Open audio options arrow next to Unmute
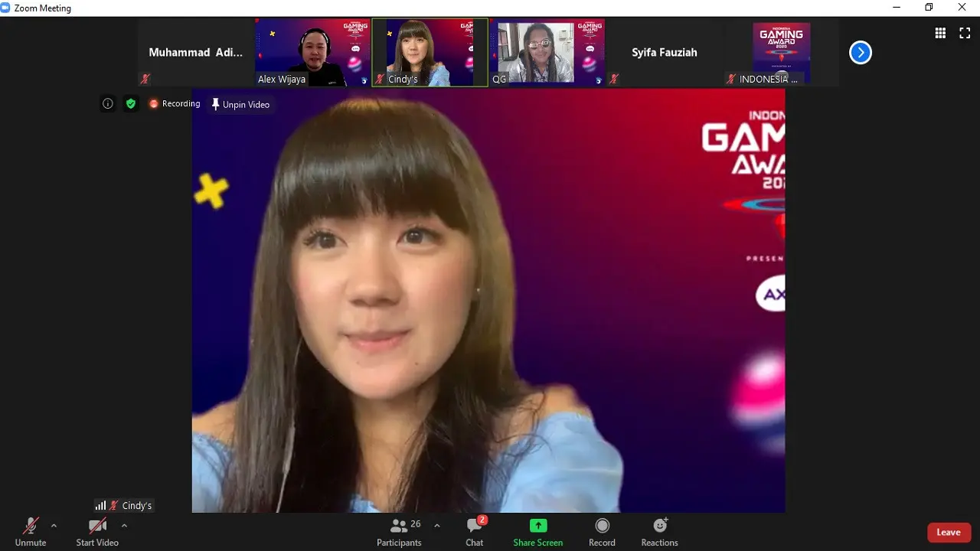Image resolution: width=980 pixels, height=551 pixels. pos(54,526)
